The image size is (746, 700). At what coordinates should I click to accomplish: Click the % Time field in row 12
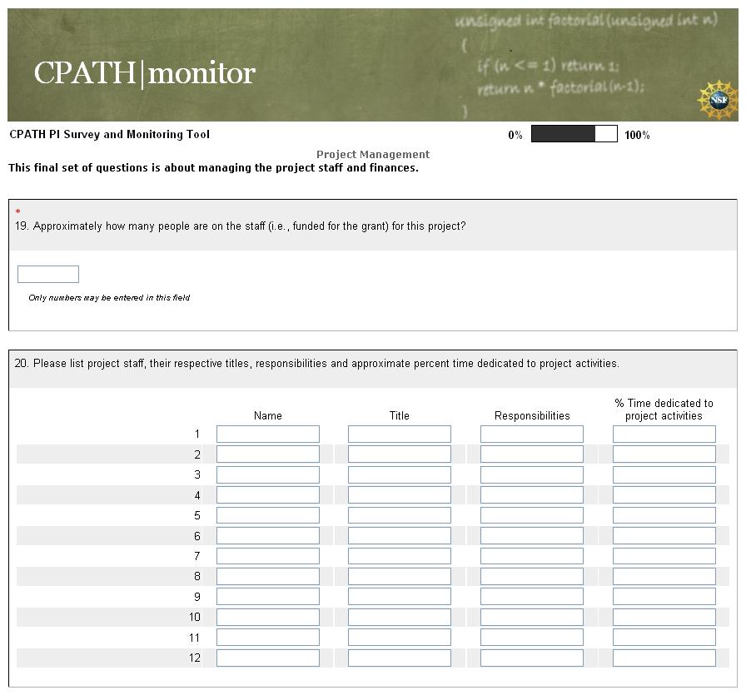pyautogui.click(x=664, y=658)
